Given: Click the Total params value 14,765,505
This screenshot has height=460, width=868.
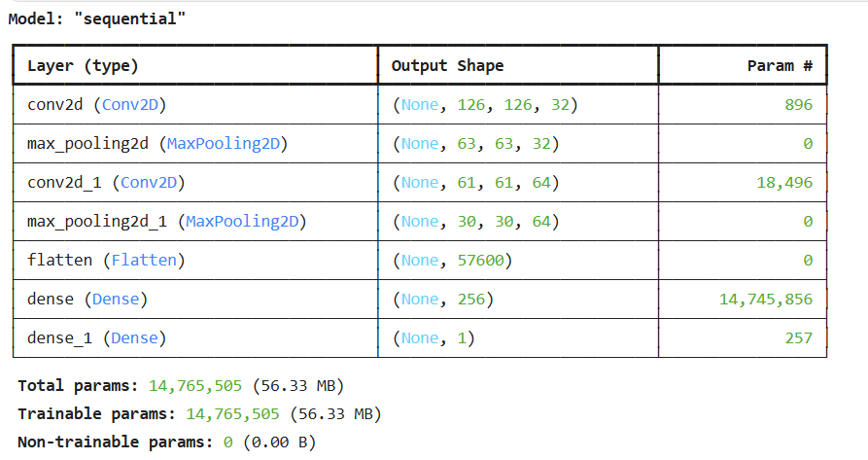Looking at the screenshot, I should [x=194, y=386].
